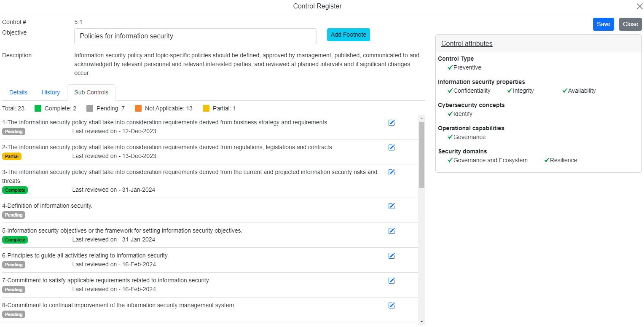The height and width of the screenshot is (327, 644).
Task: Click the orange Not Applicable legend swatch
Action: point(138,108)
